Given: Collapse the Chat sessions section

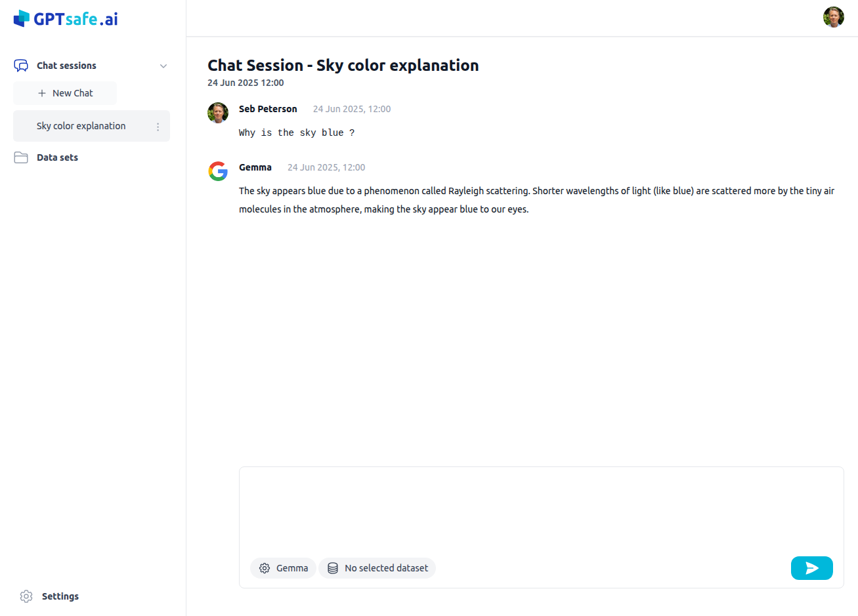Looking at the screenshot, I should click(163, 65).
